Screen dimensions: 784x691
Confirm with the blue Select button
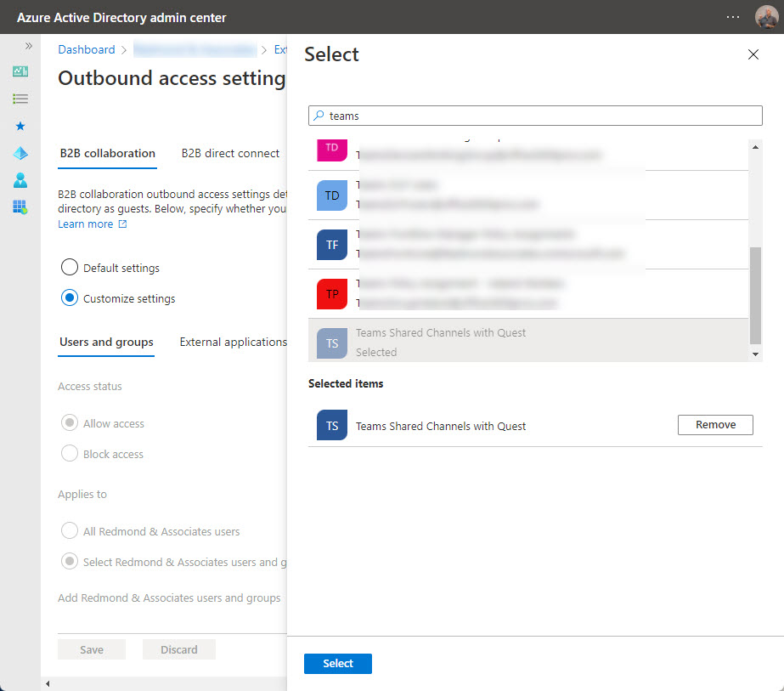tap(338, 664)
